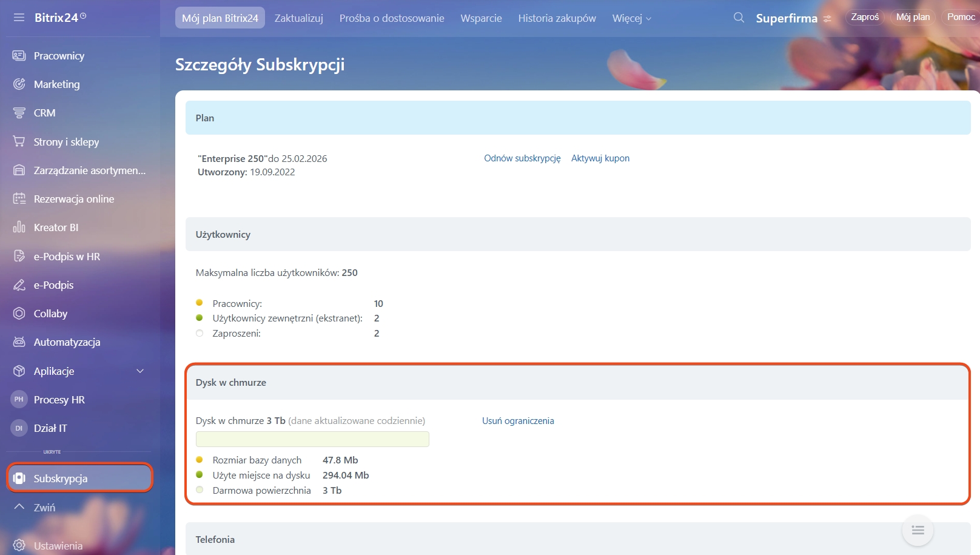Viewport: 980px width, 555px height.
Task: Click the e-Podpis pen icon
Action: click(x=19, y=285)
